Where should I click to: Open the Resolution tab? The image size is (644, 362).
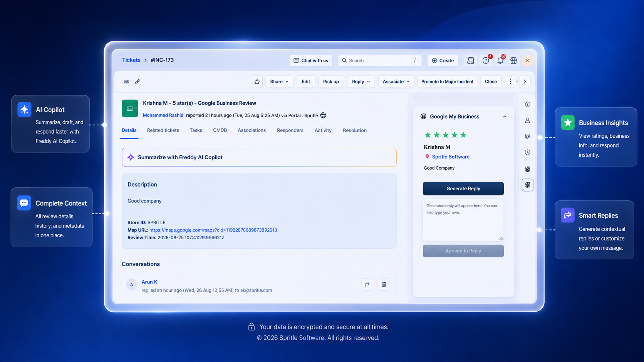355,130
